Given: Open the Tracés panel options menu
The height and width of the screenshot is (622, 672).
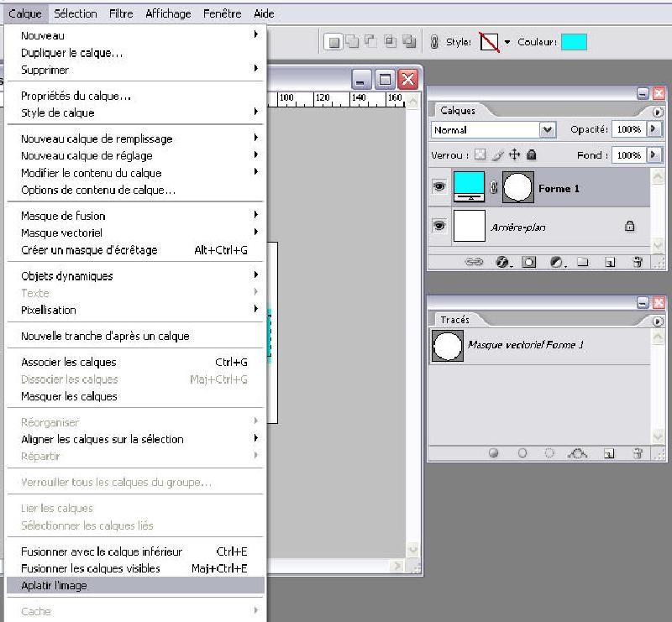Looking at the screenshot, I should point(658,321).
